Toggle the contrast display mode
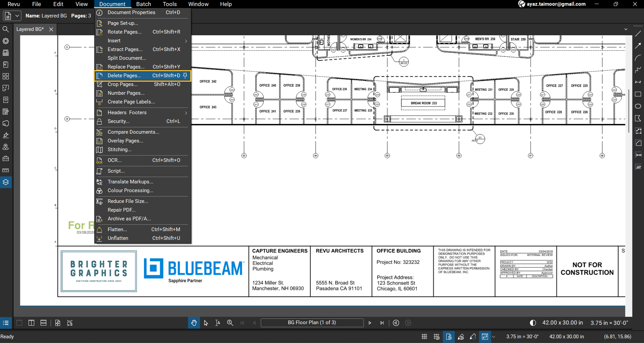644x343 pixels. click(x=533, y=323)
